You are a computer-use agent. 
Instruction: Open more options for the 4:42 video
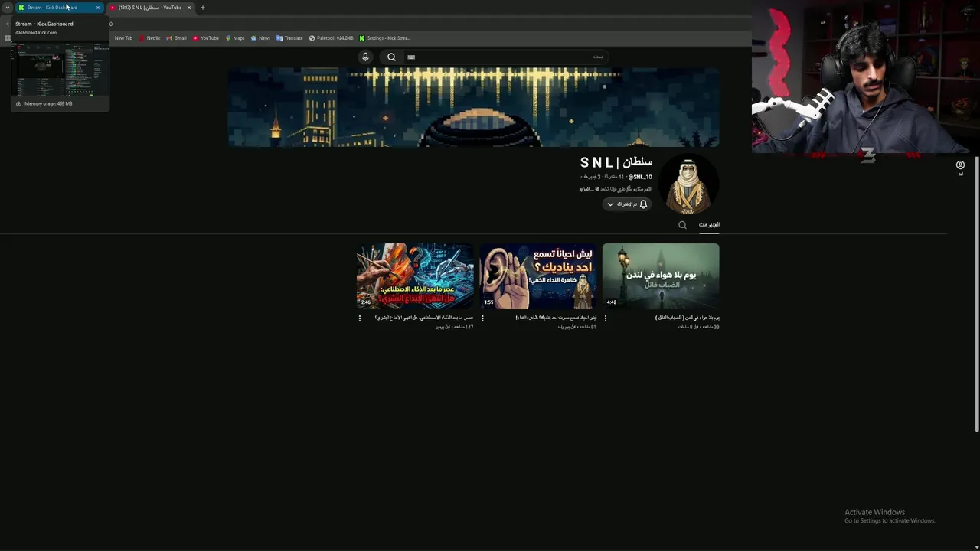[606, 318]
